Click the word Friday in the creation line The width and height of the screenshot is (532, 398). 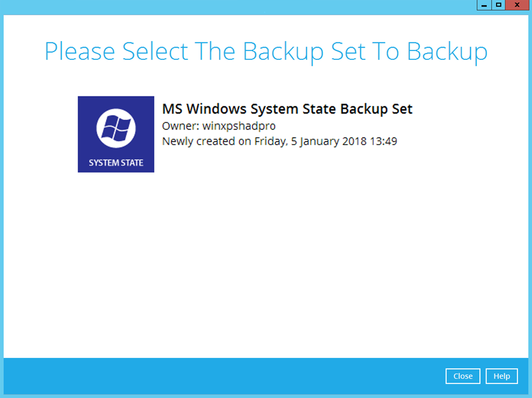[269, 141]
